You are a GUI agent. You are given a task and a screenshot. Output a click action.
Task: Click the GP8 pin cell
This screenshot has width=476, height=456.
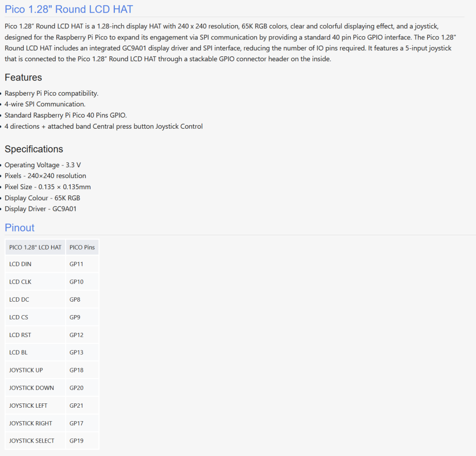click(75, 299)
